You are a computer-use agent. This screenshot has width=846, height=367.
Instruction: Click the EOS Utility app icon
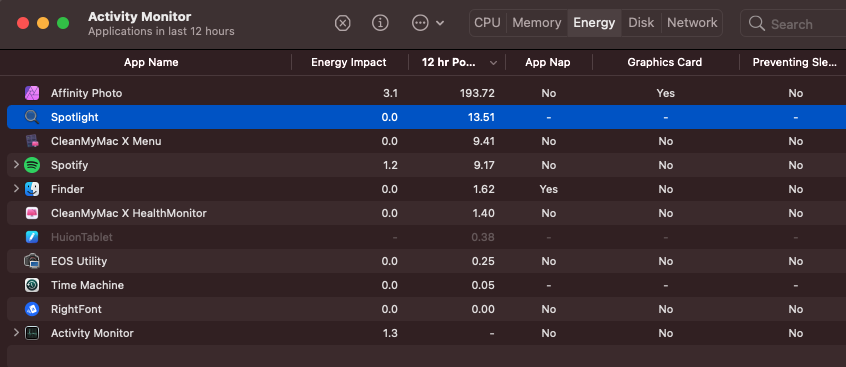point(32,261)
